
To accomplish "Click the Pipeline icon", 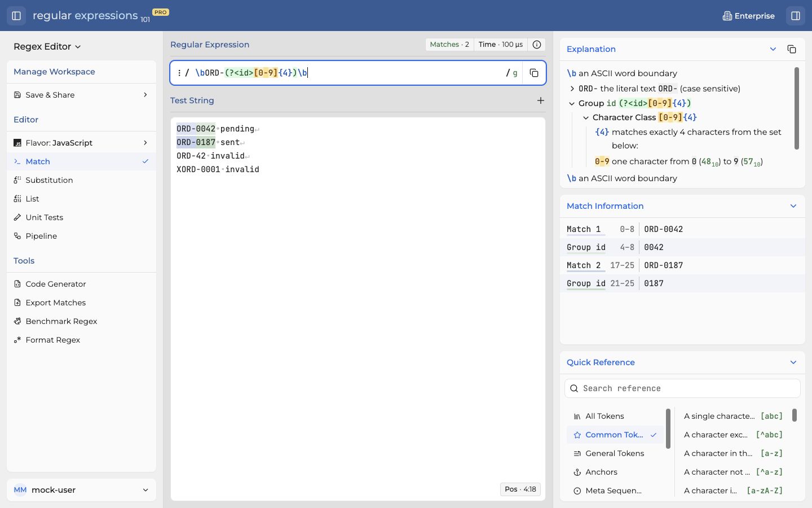I will click(17, 236).
